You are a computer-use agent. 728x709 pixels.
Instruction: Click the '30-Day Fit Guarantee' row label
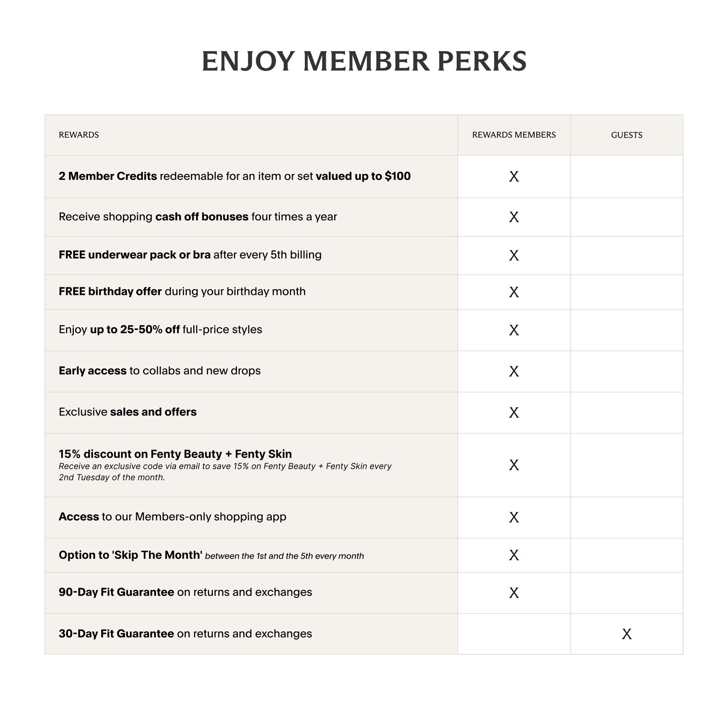(185, 633)
